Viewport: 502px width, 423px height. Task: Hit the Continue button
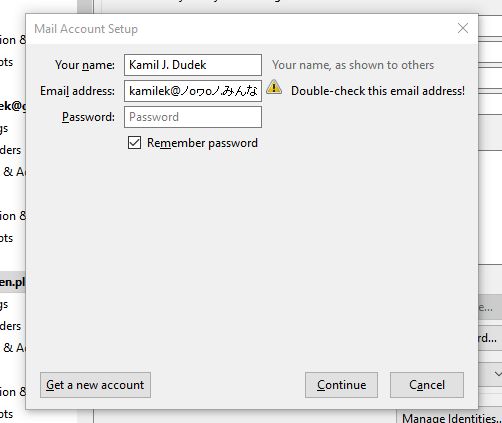(x=341, y=385)
